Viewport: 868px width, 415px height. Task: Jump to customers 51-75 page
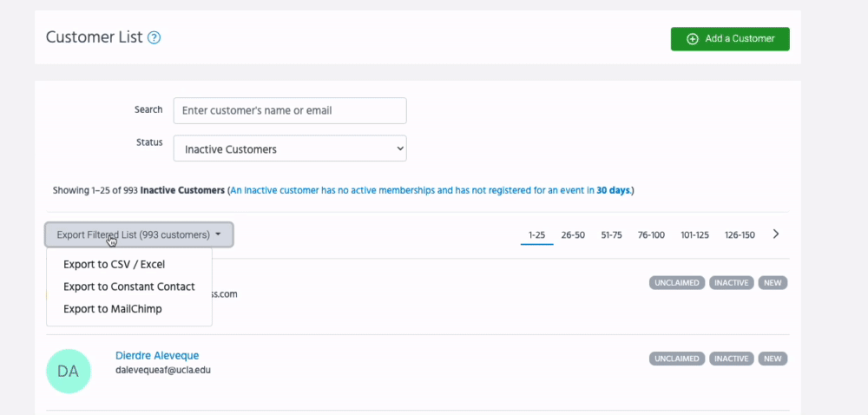point(611,234)
